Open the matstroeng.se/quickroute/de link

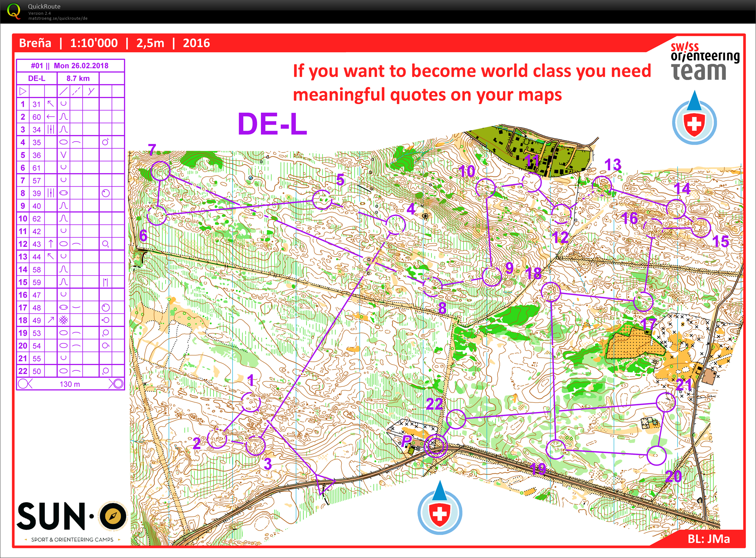[58, 18]
